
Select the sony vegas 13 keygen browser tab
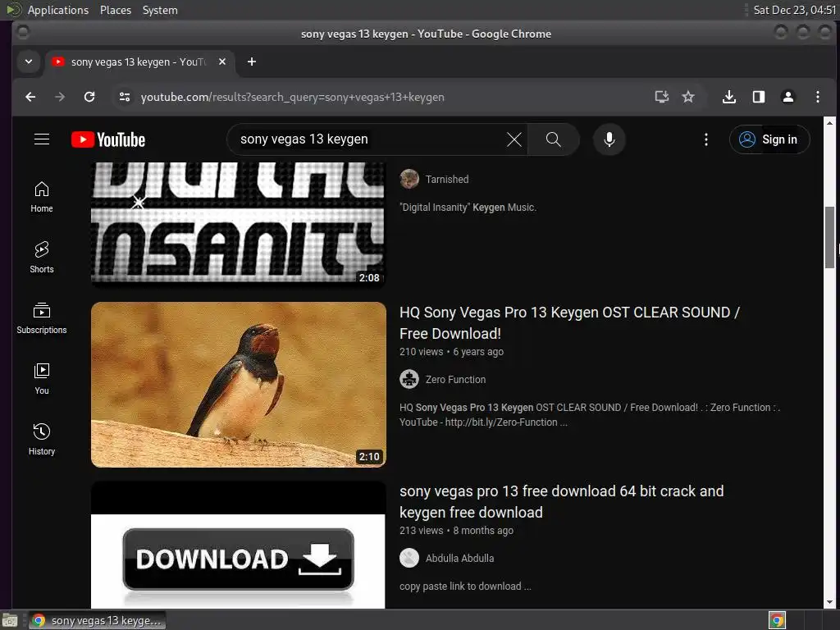tap(139, 62)
